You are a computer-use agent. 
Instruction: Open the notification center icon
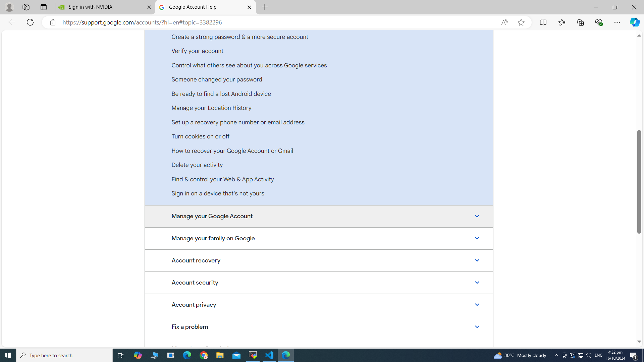click(x=634, y=355)
